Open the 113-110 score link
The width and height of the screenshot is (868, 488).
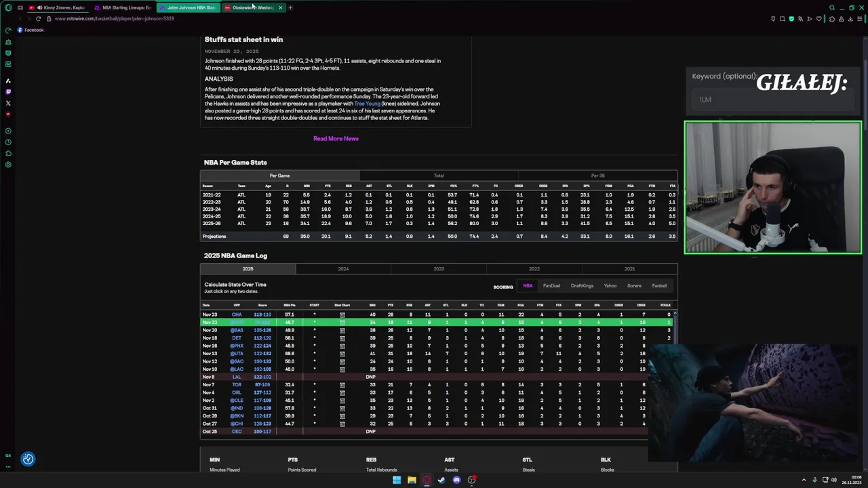pyautogui.click(x=262, y=314)
